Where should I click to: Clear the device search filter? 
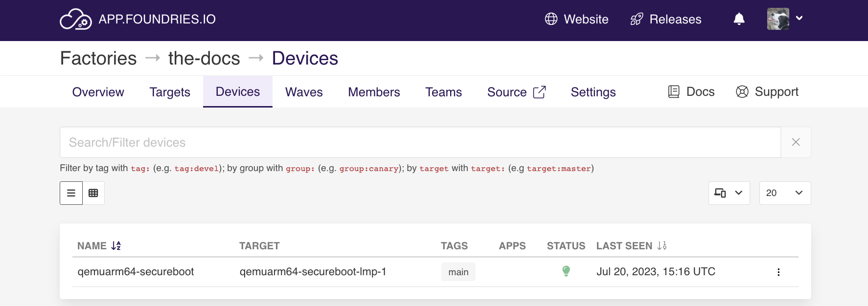coord(796,142)
